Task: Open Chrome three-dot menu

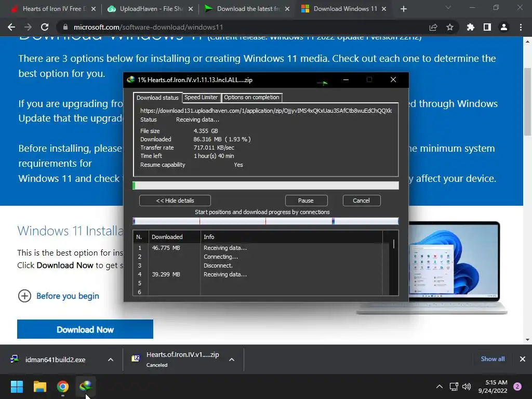Action: click(521, 27)
